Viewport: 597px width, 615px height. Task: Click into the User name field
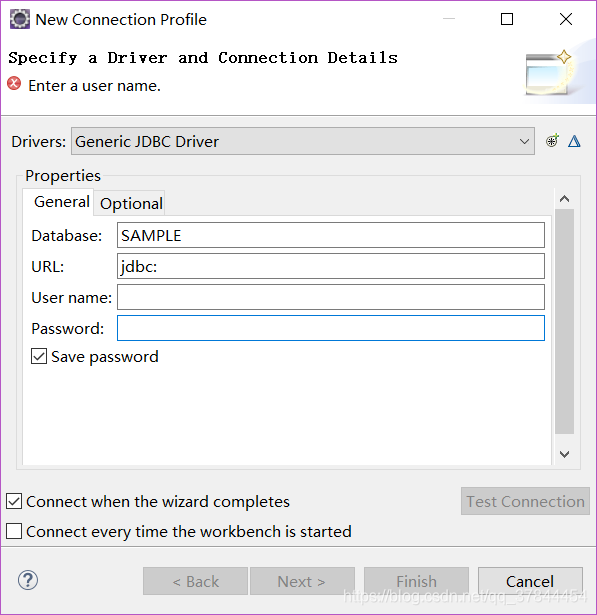pos(331,297)
